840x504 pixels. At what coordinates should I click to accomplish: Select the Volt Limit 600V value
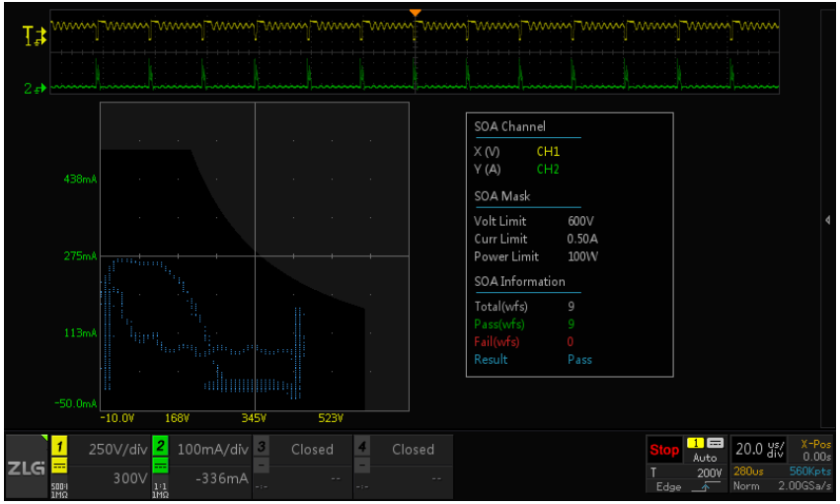click(x=580, y=221)
